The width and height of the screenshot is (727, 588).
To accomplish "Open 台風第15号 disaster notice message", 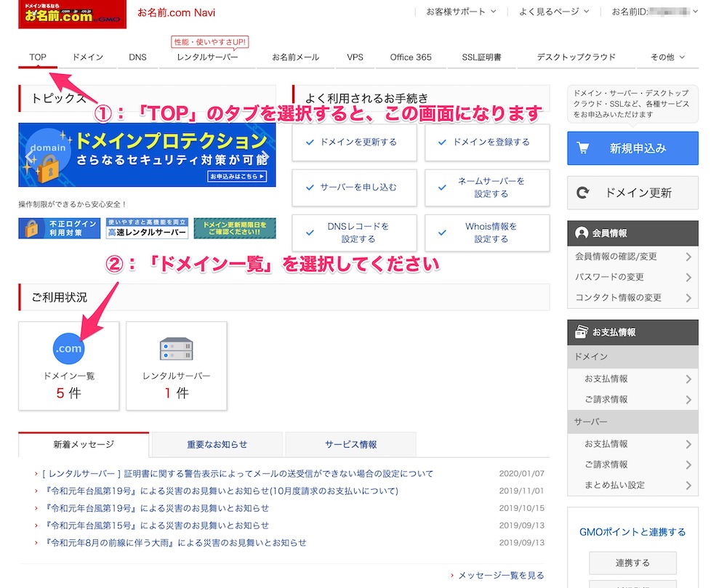I will coord(156,525).
